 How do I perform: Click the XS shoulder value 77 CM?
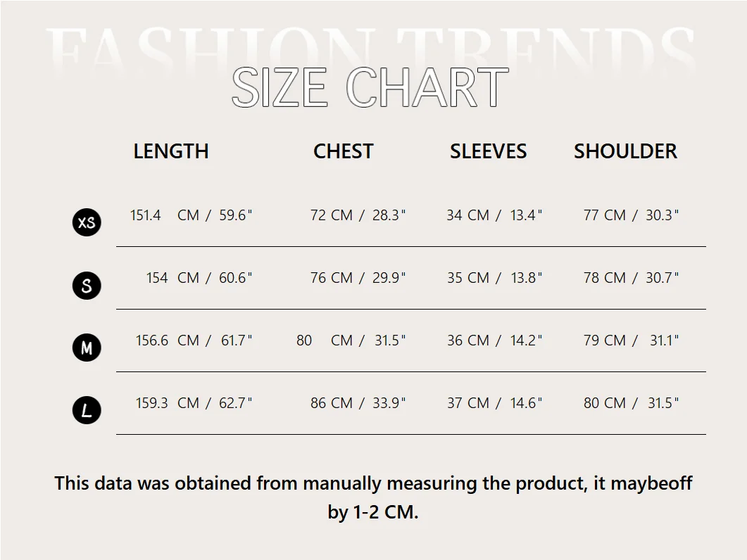(x=605, y=215)
